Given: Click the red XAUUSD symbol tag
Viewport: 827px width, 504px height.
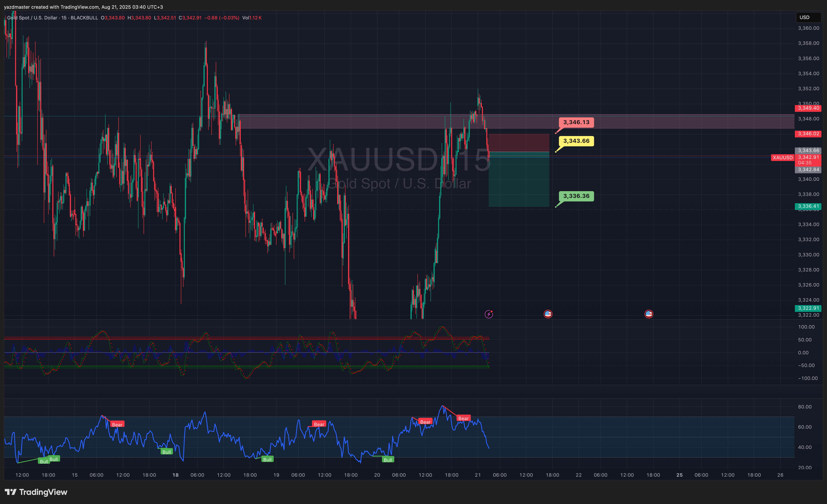Looking at the screenshot, I should (x=783, y=158).
